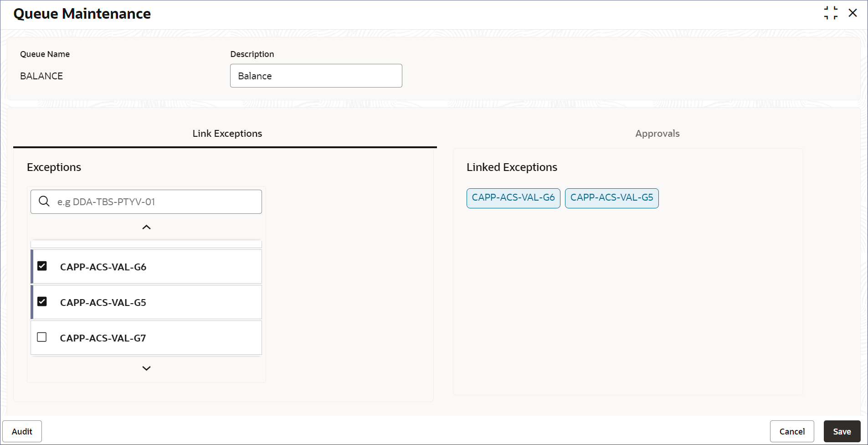Select the CAPP-ACS-VAL-G6 list row label
The width and height of the screenshot is (868, 445).
click(x=103, y=267)
